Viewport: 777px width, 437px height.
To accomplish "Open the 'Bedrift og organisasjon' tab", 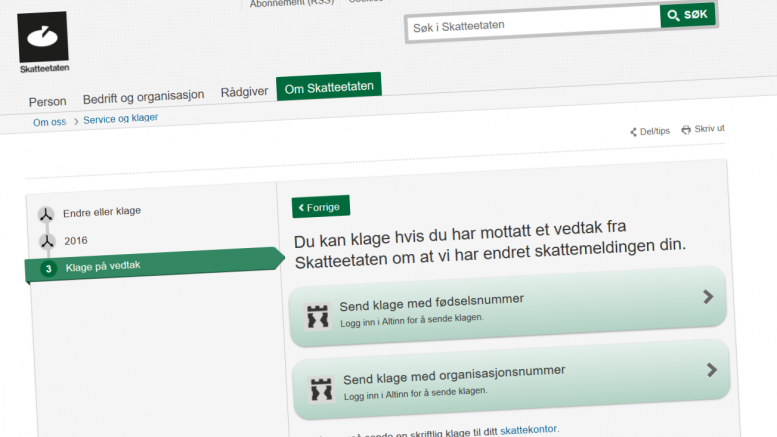I will [x=143, y=97].
